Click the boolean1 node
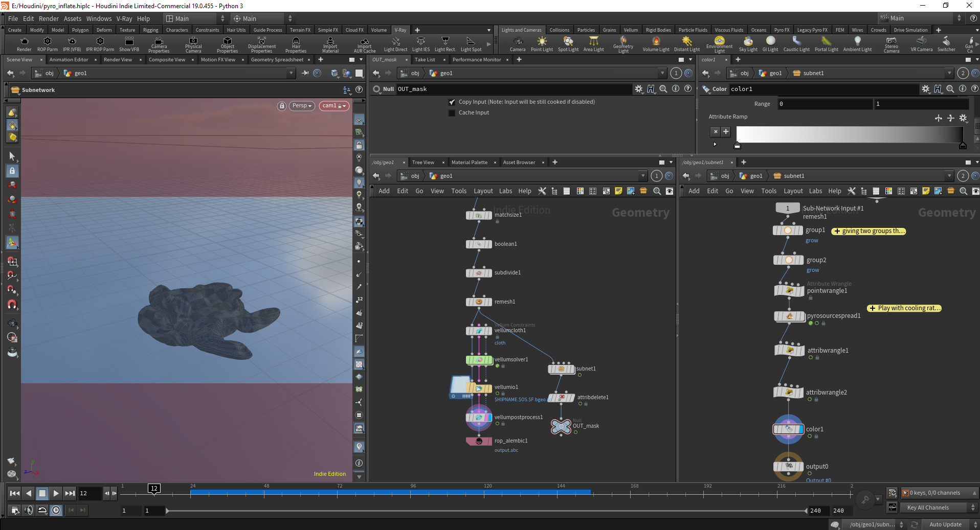The width and height of the screenshot is (980, 530). click(479, 244)
